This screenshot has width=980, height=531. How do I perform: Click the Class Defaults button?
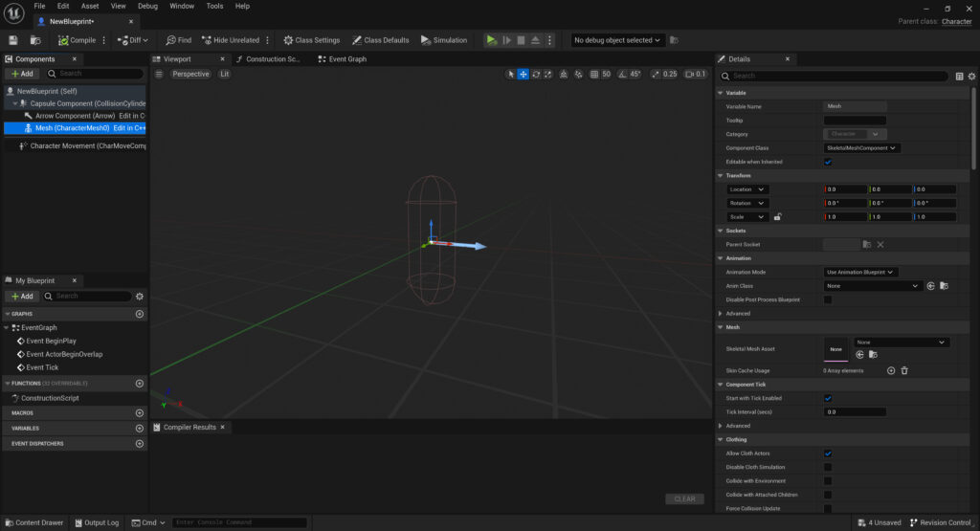(380, 40)
